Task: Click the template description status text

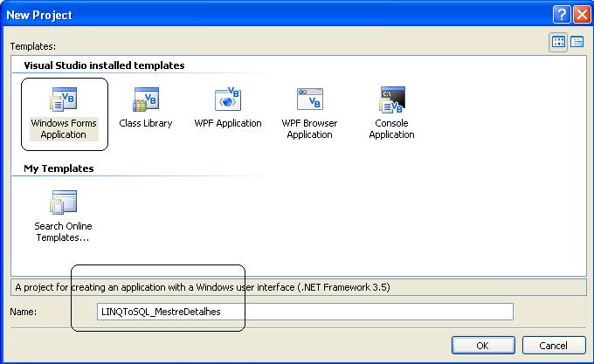Action: click(x=203, y=287)
